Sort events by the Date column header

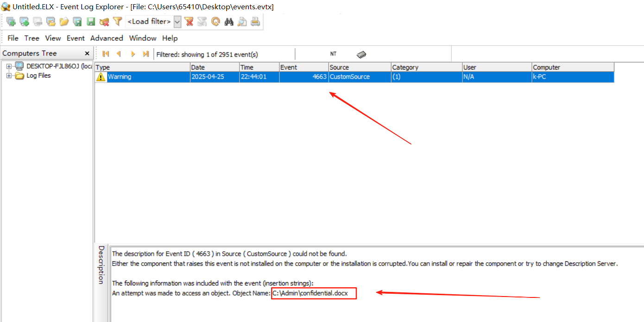[x=214, y=67]
